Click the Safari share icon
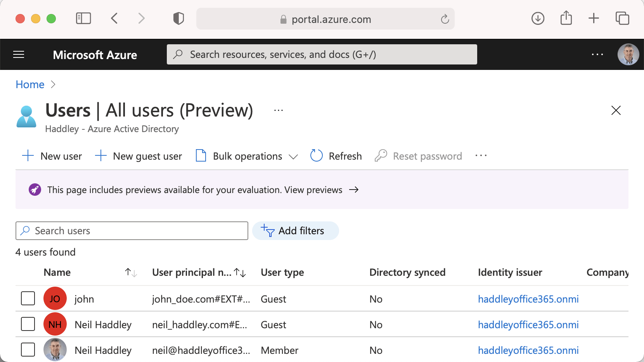 [x=566, y=18]
